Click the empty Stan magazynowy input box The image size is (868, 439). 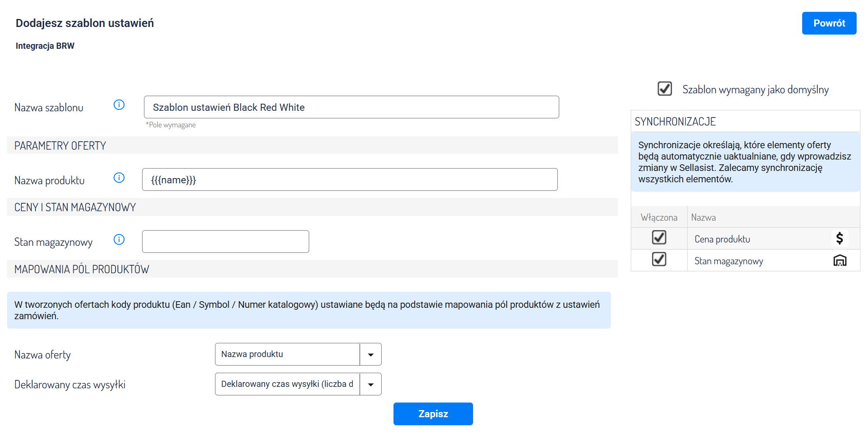coord(225,242)
